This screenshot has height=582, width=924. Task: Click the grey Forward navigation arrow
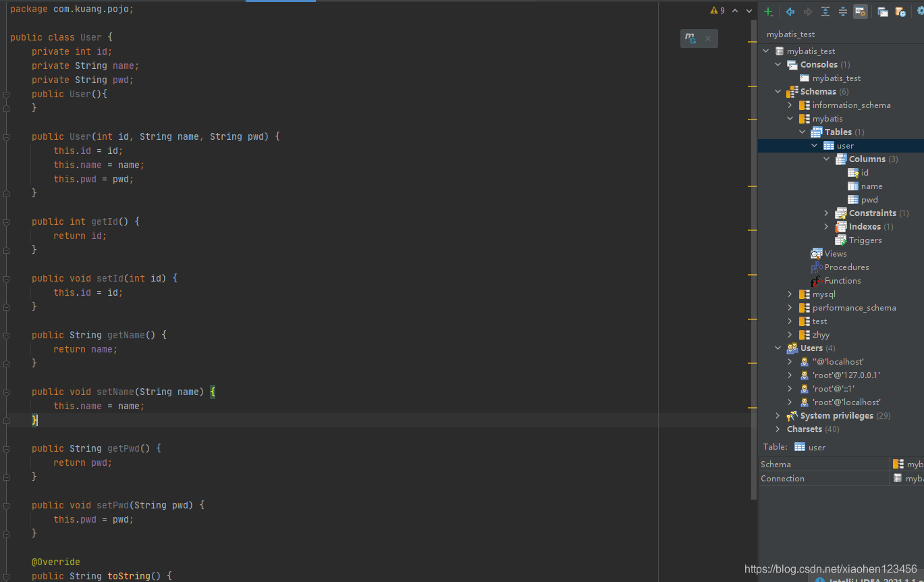[x=808, y=11]
